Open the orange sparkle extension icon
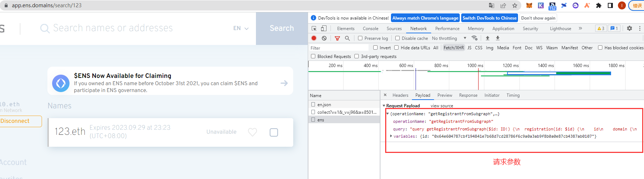644x179 pixels. [587, 5]
